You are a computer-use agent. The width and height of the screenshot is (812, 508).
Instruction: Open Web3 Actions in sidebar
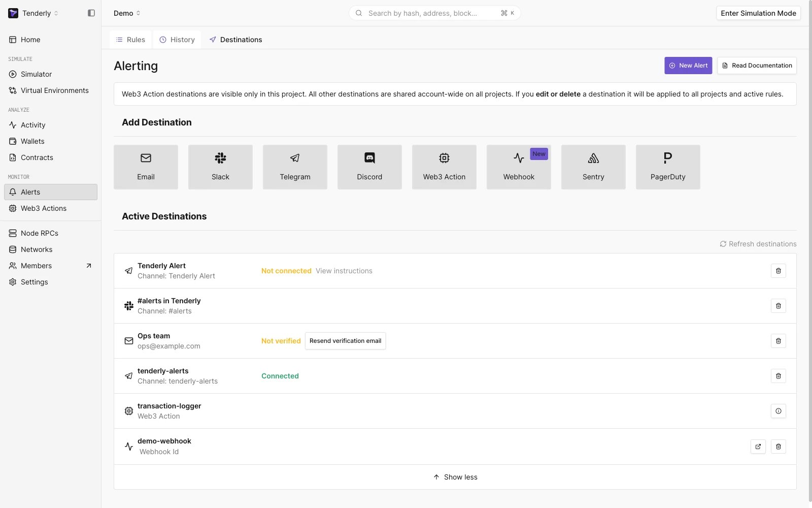click(51, 208)
